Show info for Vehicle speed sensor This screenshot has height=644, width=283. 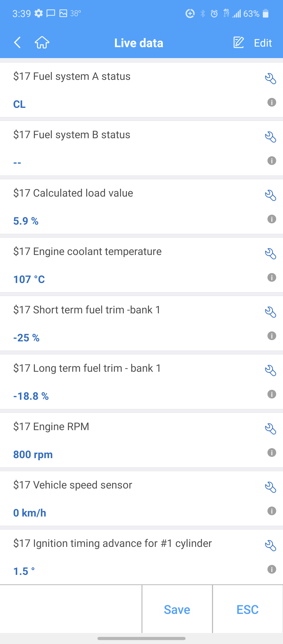tap(272, 511)
